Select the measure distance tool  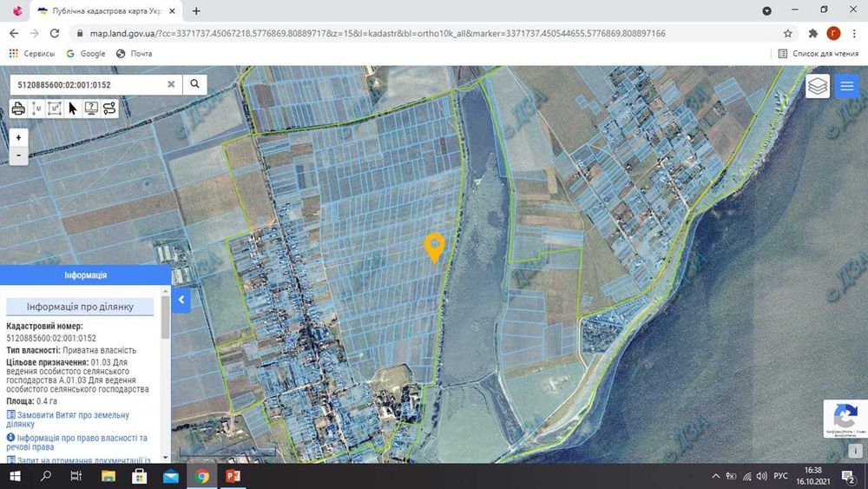36,109
